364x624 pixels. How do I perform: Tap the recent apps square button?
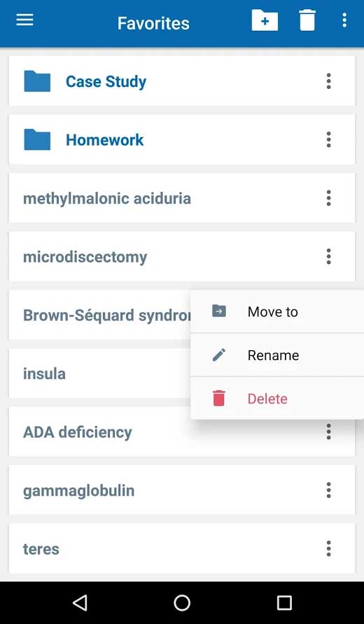pos(284,603)
